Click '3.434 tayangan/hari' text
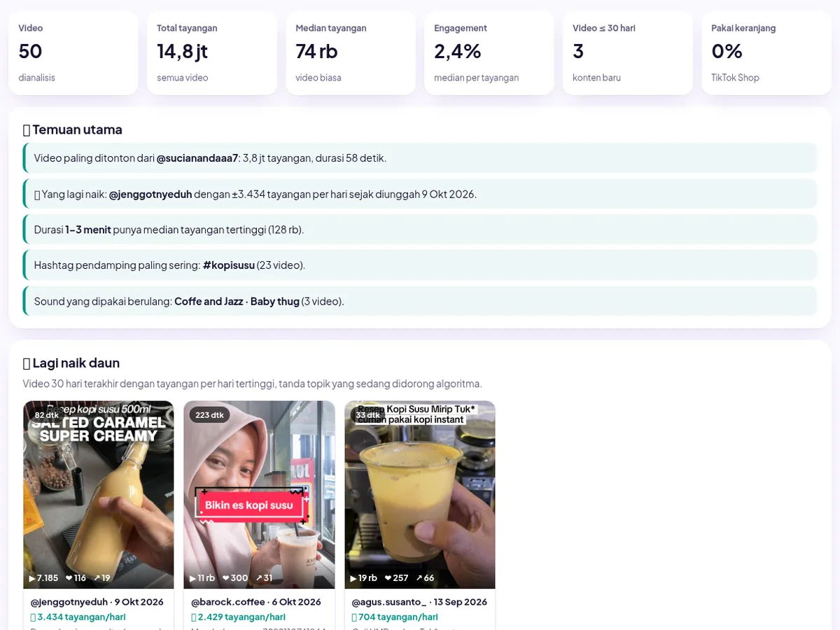840x630 pixels. click(81, 617)
